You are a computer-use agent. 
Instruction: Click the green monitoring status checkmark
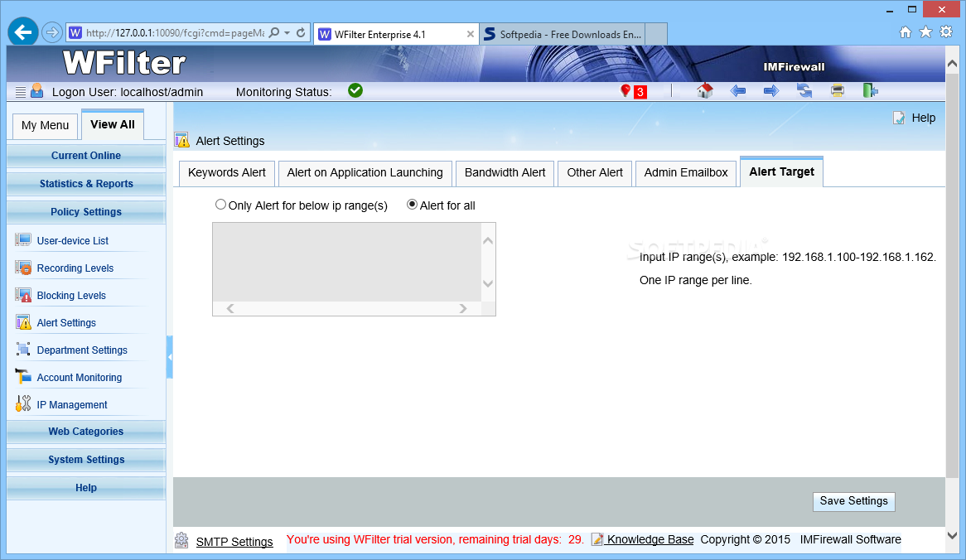coord(355,90)
